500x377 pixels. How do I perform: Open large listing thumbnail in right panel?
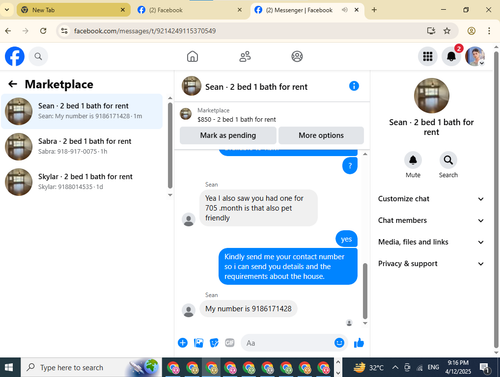coord(431,96)
